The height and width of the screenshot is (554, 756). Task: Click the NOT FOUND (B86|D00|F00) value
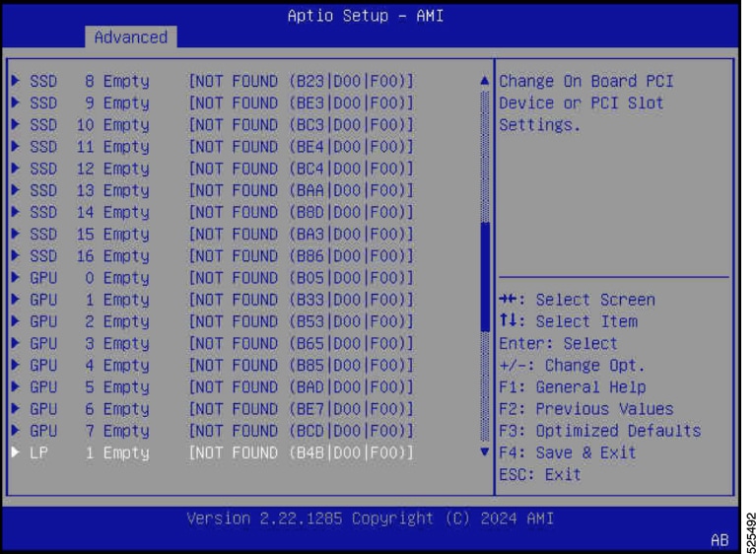coord(302,256)
